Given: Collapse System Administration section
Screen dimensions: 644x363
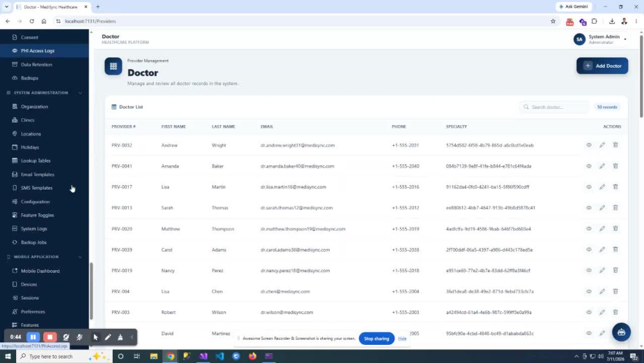Looking at the screenshot, I should point(80,93).
